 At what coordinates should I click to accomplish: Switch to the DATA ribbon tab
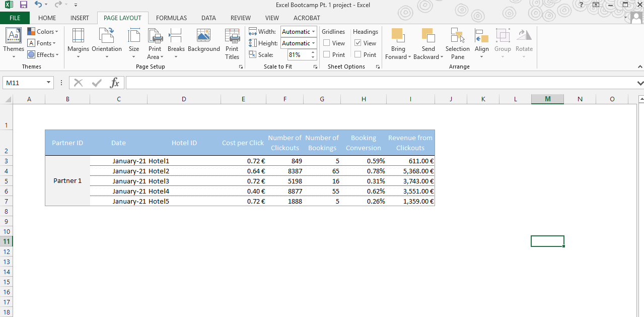coord(208,18)
